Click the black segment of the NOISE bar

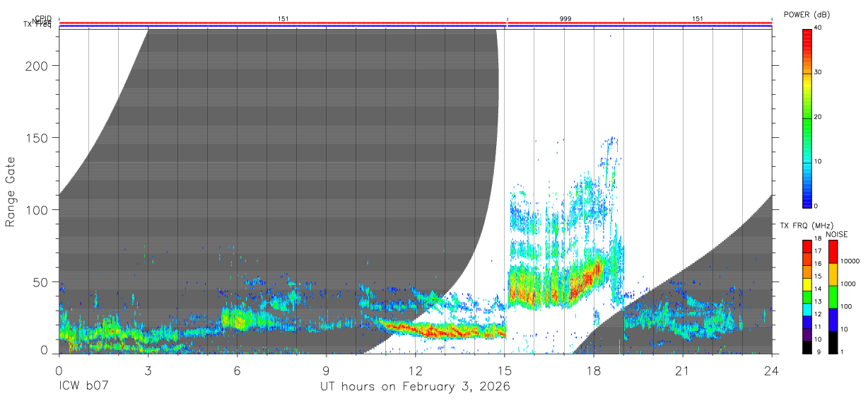click(x=833, y=342)
